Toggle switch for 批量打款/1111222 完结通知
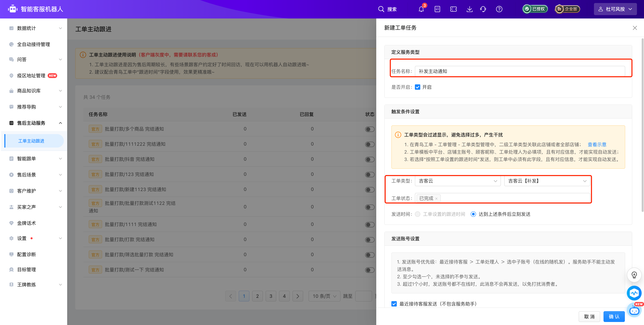The image size is (644, 325). (x=370, y=144)
